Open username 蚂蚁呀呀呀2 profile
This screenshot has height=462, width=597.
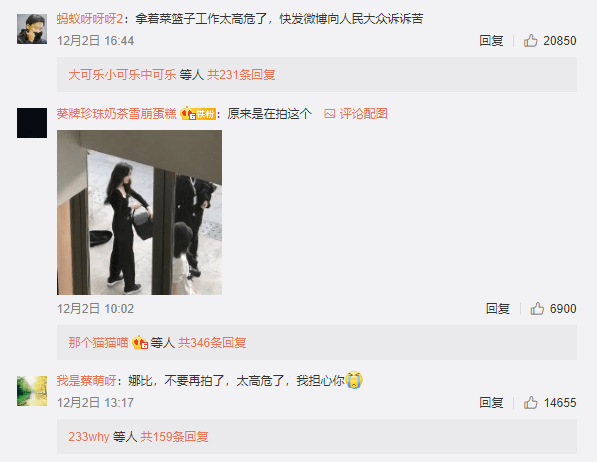90,19
